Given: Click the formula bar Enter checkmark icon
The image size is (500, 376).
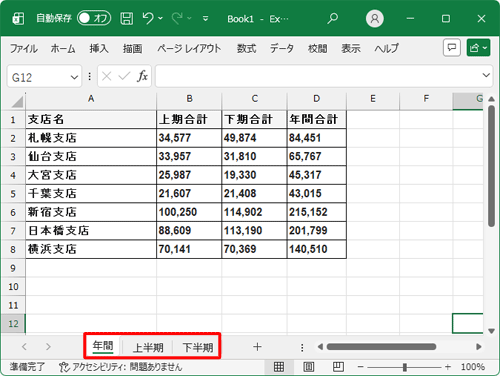Looking at the screenshot, I should click(x=124, y=77).
